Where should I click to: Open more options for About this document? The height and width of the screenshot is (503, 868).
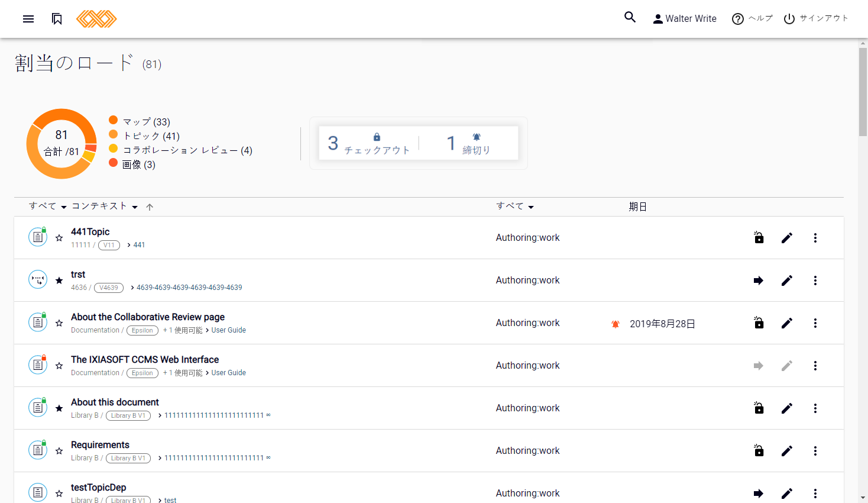[x=815, y=408]
